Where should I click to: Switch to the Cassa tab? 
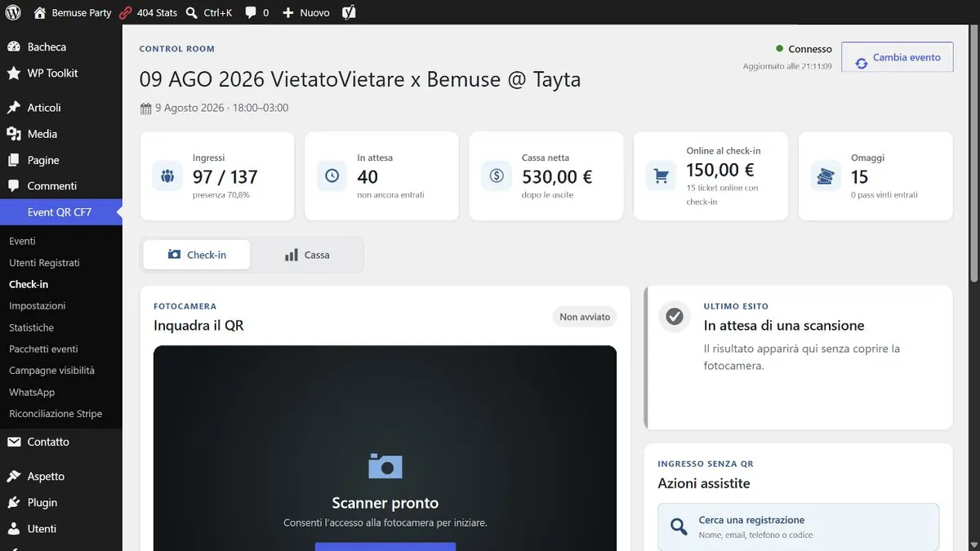[x=307, y=255]
